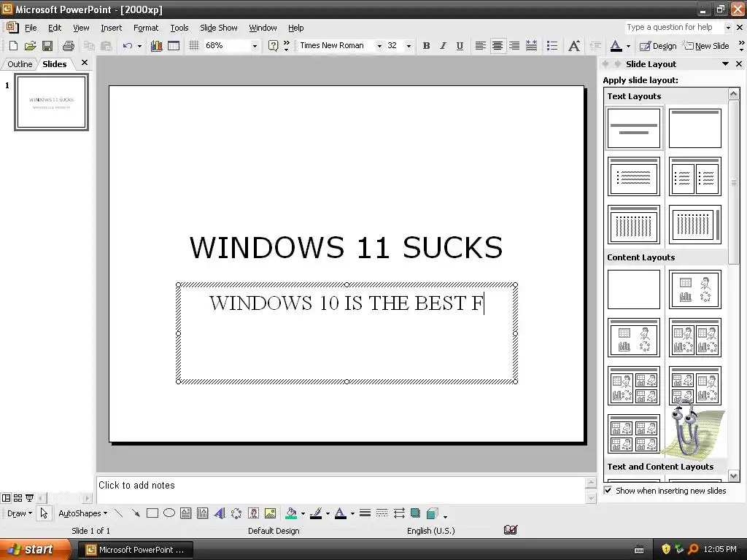The height and width of the screenshot is (560, 747).
Task: Apply italic formatting
Action: coord(443,46)
